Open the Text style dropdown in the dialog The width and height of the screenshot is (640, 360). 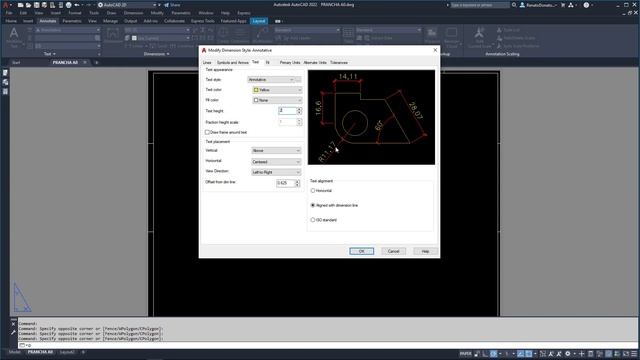(x=271, y=80)
